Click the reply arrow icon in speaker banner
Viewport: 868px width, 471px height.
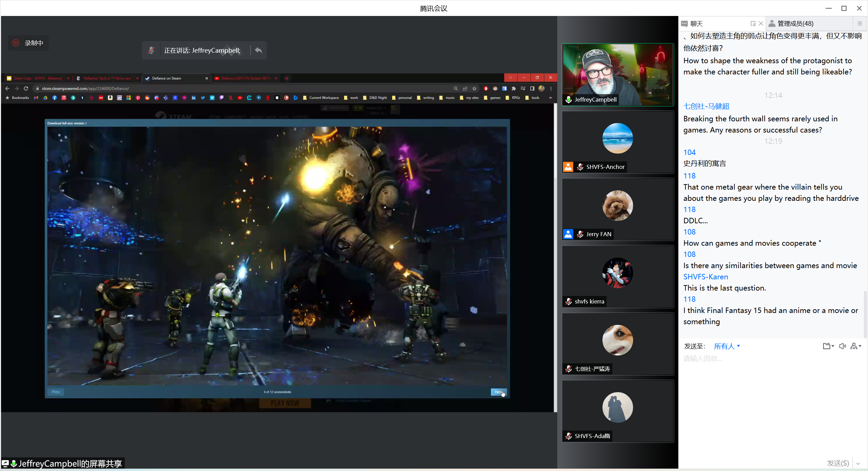click(x=258, y=50)
